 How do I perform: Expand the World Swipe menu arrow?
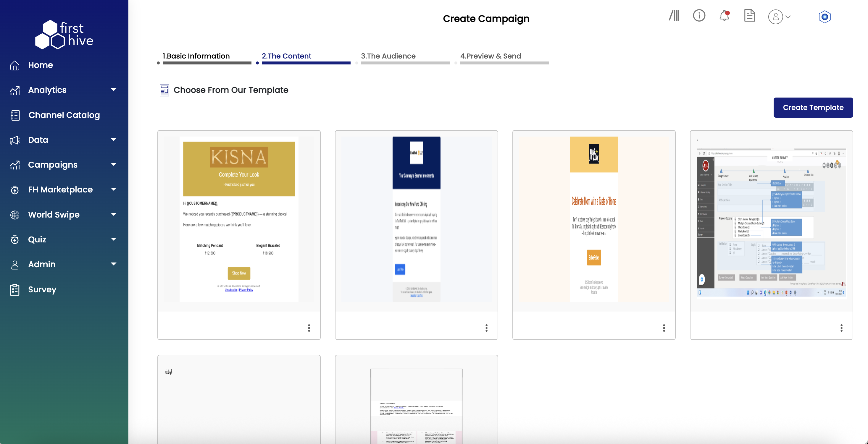click(x=114, y=214)
